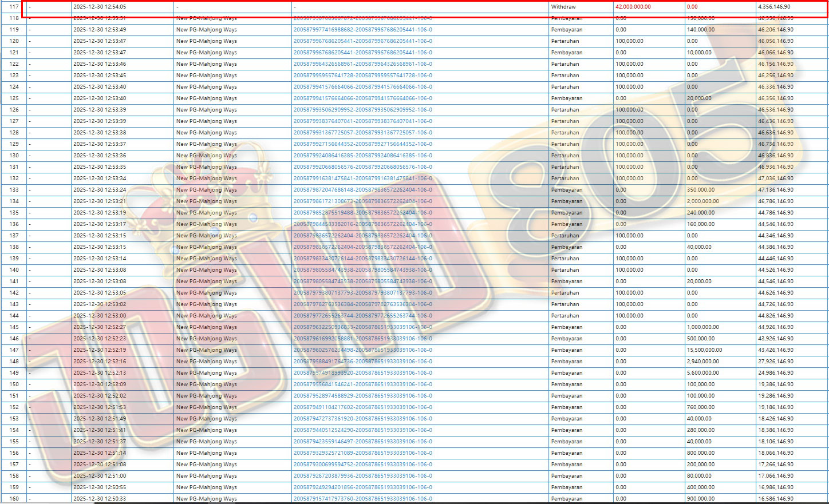Open the transaction link for row 147
Screen dimensions: 829x504
[x=362, y=350]
